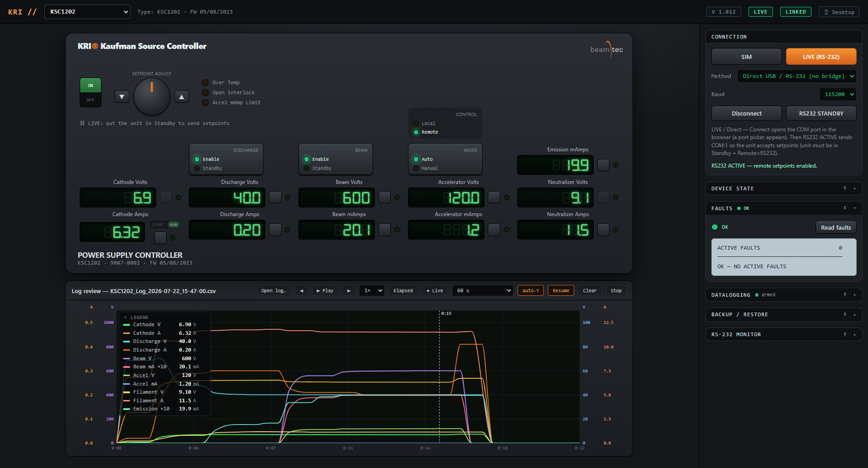Click Resume in the log toolbar

click(x=561, y=290)
